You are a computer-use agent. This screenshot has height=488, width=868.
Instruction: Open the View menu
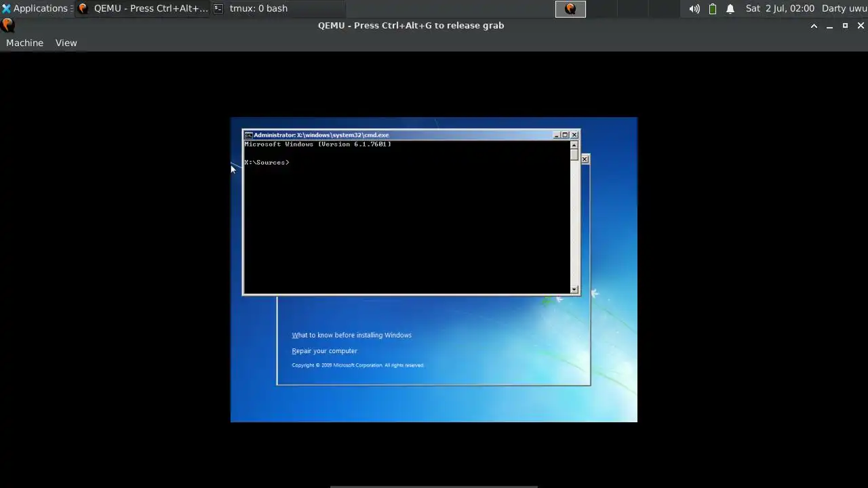click(x=66, y=43)
